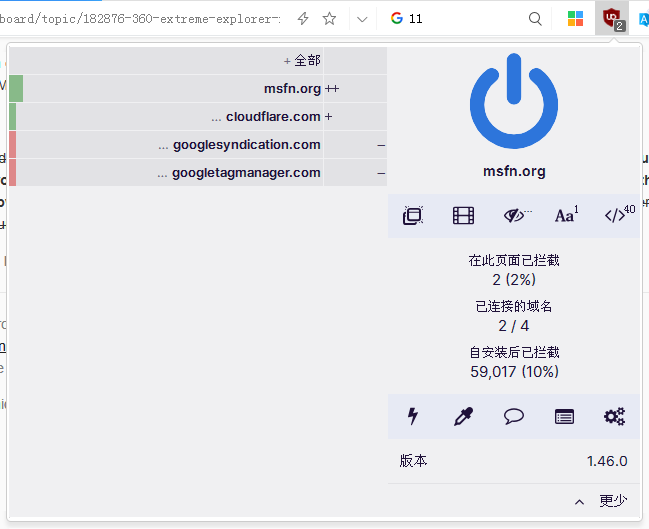Report an issue via chat bubble icon

[514, 416]
